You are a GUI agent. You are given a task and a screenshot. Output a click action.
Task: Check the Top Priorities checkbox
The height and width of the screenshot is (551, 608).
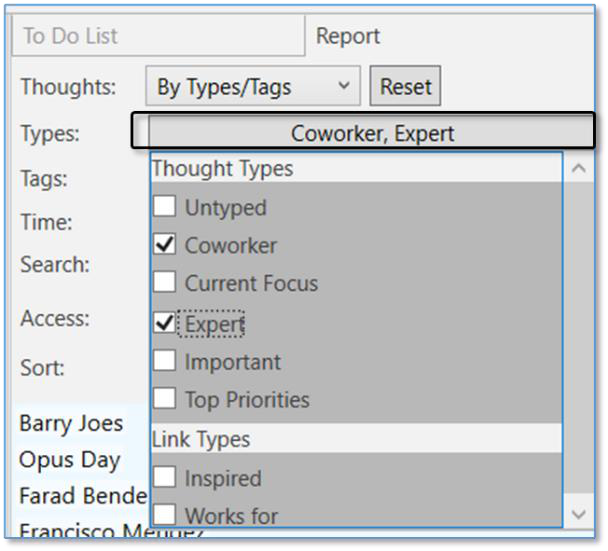pyautogui.click(x=165, y=400)
